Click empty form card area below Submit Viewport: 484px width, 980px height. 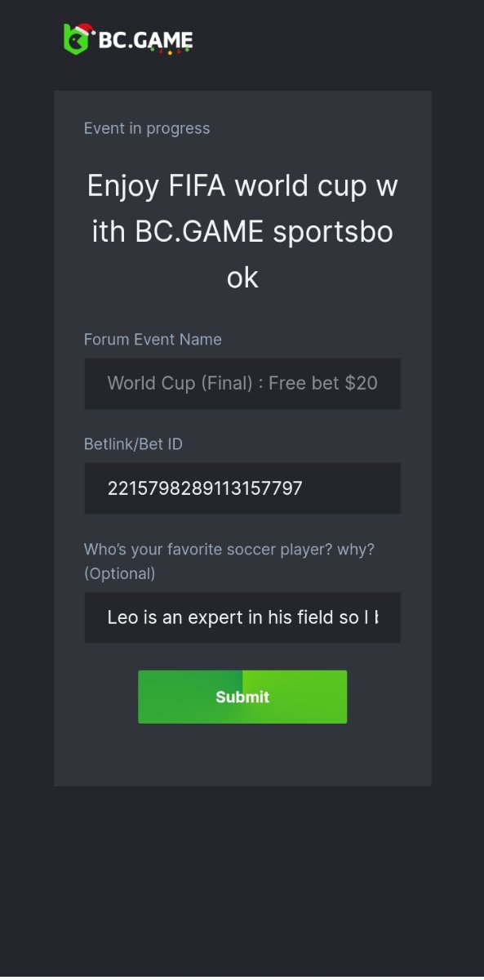point(242,755)
